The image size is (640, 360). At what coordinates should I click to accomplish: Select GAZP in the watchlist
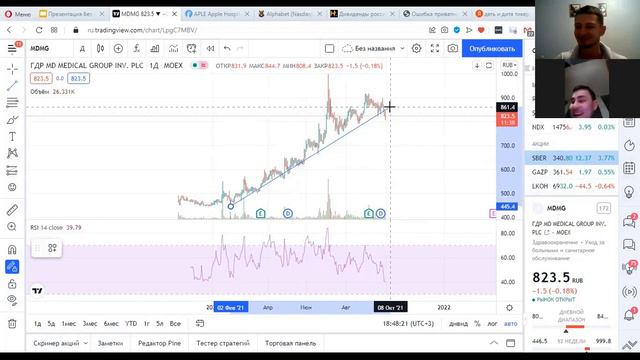click(x=571, y=172)
